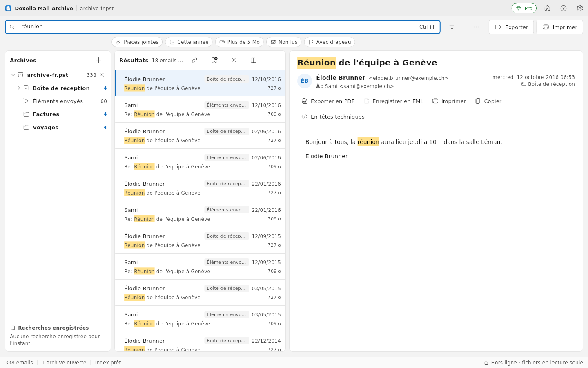Add a new archive with plus icon
This screenshot has height=368, width=588.
click(x=98, y=60)
